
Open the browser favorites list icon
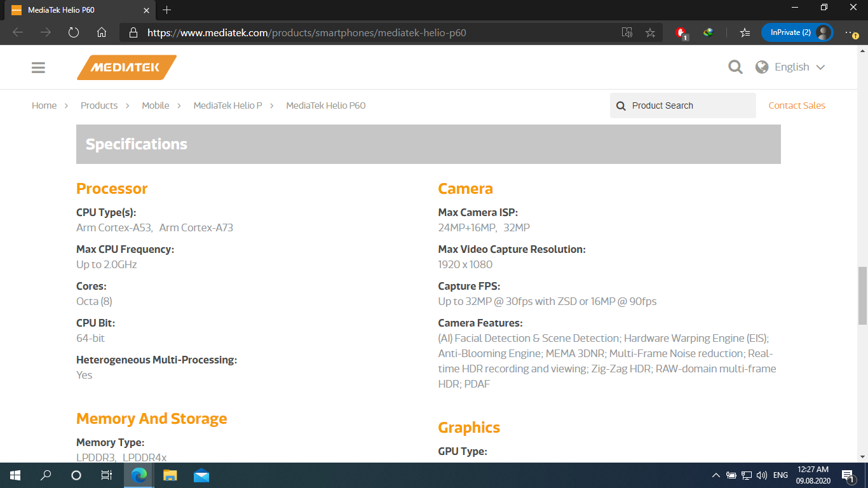click(745, 32)
